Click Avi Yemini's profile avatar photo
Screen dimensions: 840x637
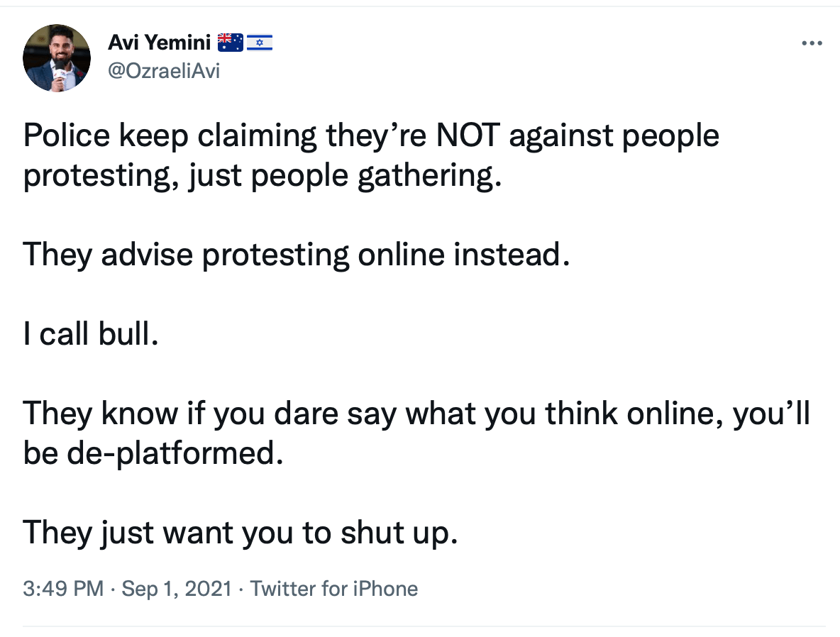[x=57, y=58]
